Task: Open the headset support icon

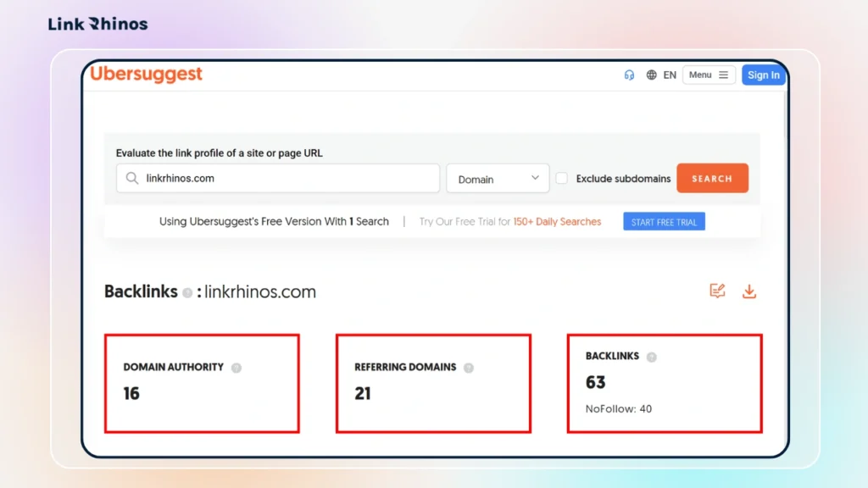Action: [629, 75]
